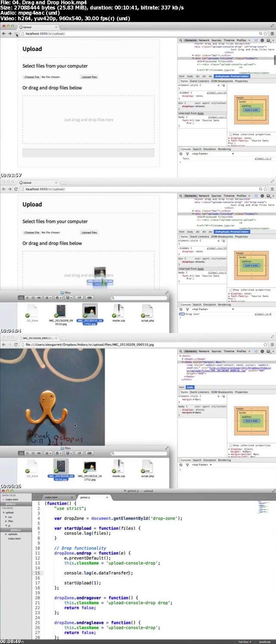Open index.html under Open Files in Sublime
The height and width of the screenshot is (644, 276).
coord(12,499)
